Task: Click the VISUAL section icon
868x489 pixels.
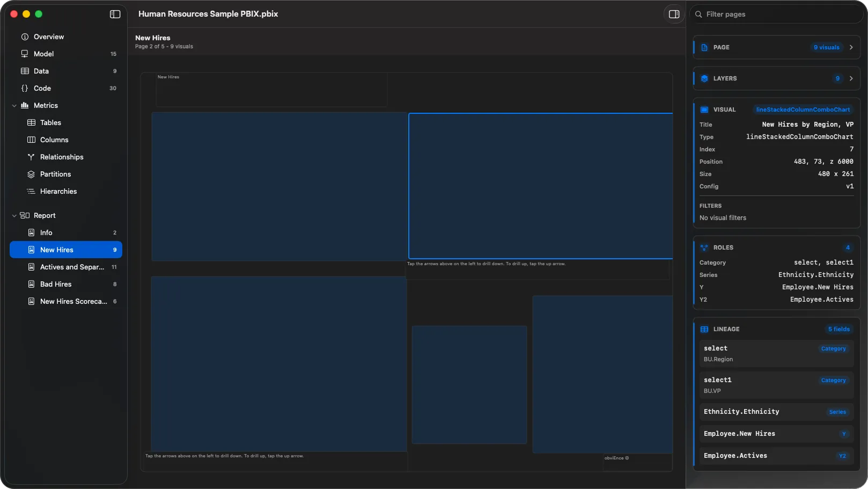Action: point(704,110)
